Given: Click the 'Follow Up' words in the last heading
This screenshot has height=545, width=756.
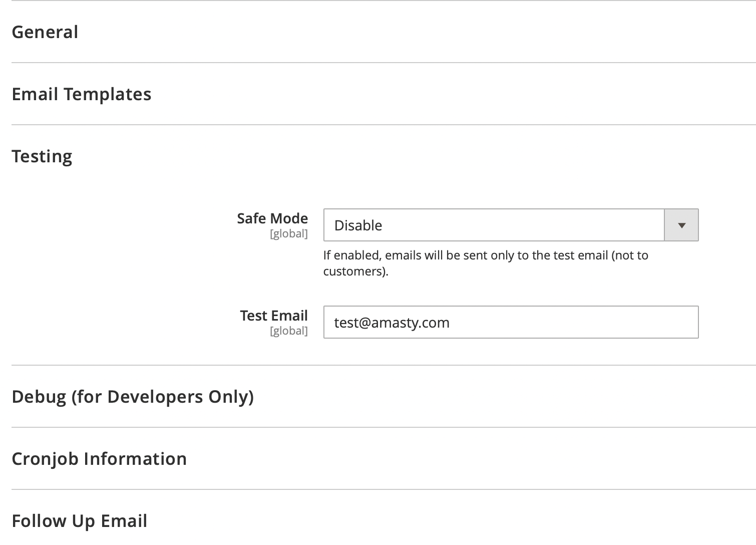Looking at the screenshot, I should coord(54,521).
